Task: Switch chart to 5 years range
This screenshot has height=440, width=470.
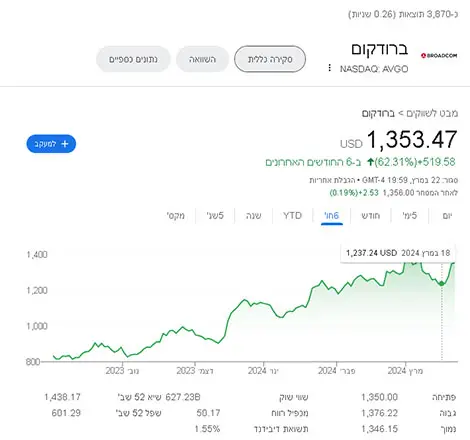Action: 215,216
